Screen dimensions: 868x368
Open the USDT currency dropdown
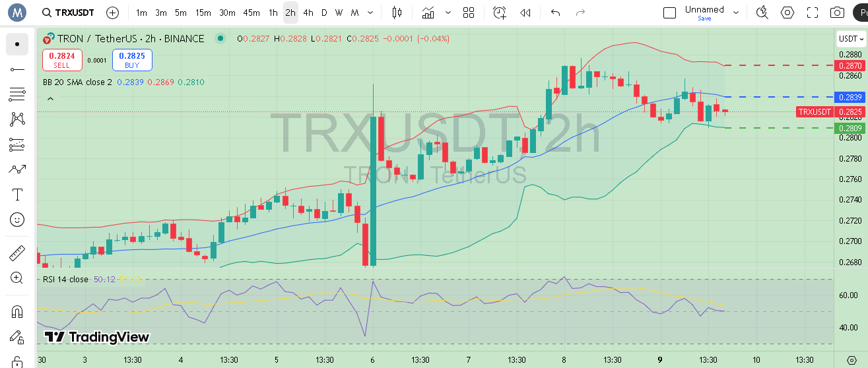[x=851, y=39]
